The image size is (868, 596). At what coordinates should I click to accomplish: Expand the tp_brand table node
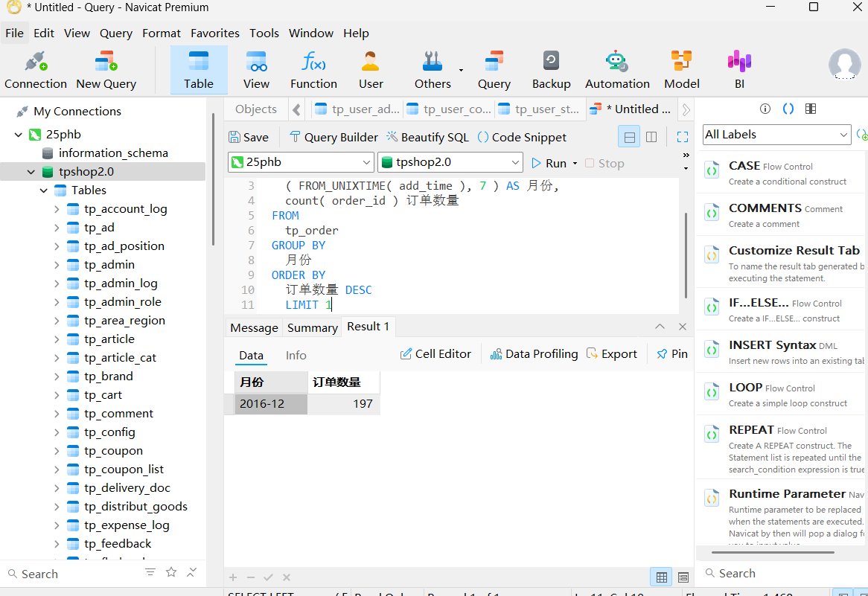[57, 376]
